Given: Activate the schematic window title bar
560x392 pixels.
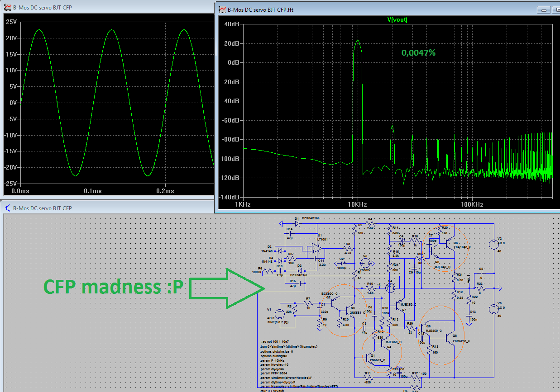Looking at the screenshot, I should (108, 208).
